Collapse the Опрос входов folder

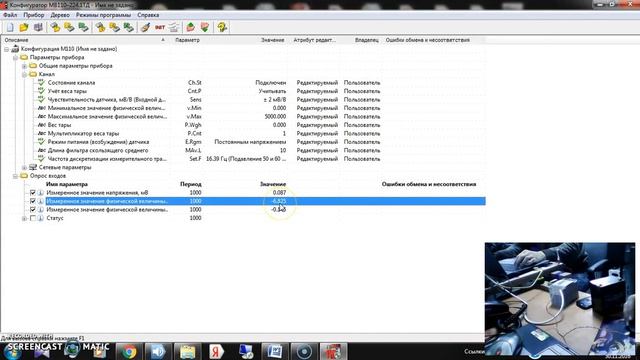15,176
